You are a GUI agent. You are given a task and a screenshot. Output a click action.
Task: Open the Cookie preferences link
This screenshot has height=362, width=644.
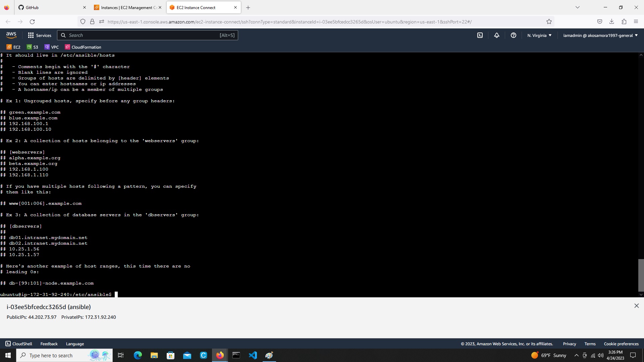click(x=621, y=344)
